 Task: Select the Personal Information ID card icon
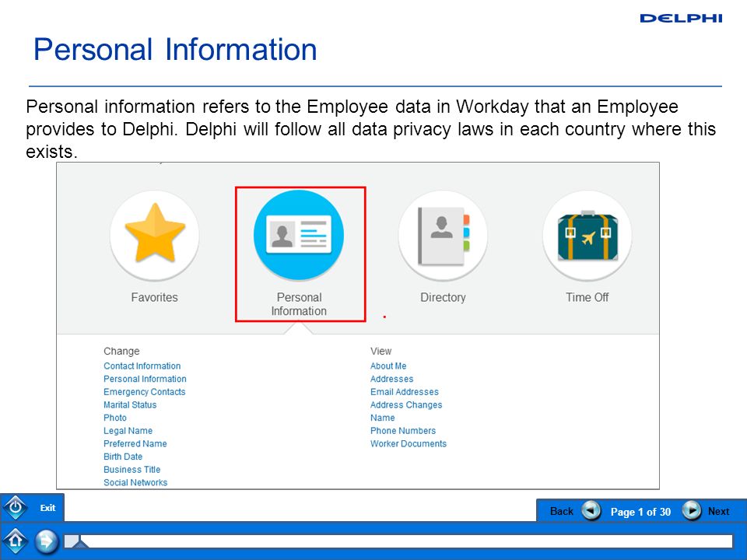(x=299, y=235)
